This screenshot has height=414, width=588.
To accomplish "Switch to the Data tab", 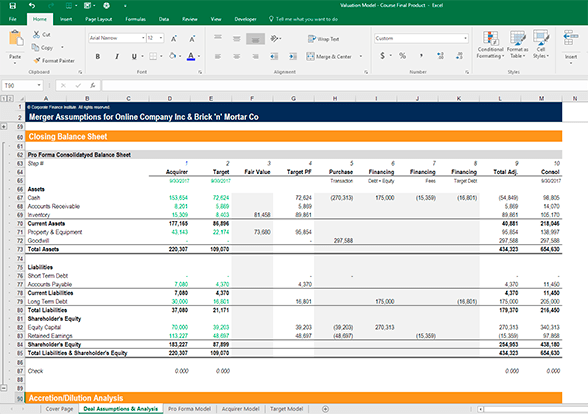I will [x=164, y=19].
